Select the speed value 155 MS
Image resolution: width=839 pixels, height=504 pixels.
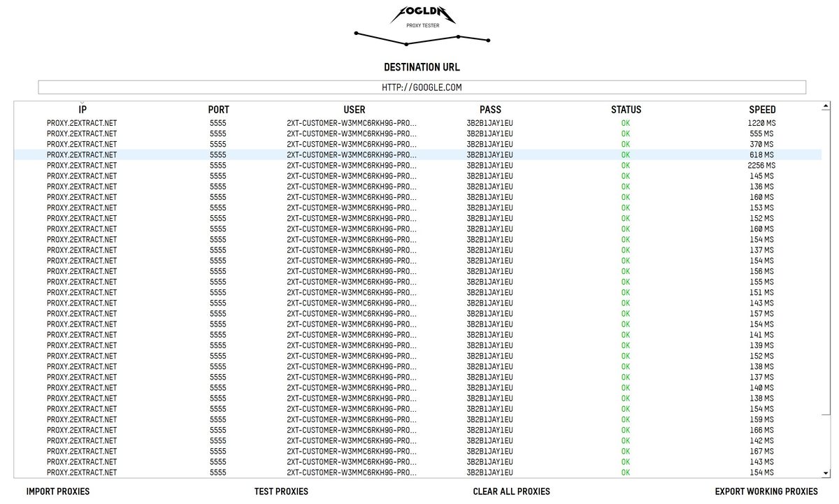pyautogui.click(x=761, y=282)
